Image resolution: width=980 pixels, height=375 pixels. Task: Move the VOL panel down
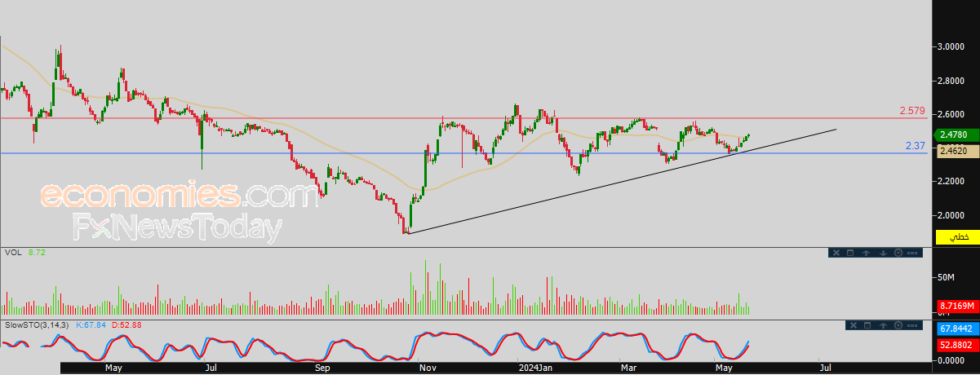pos(883,253)
